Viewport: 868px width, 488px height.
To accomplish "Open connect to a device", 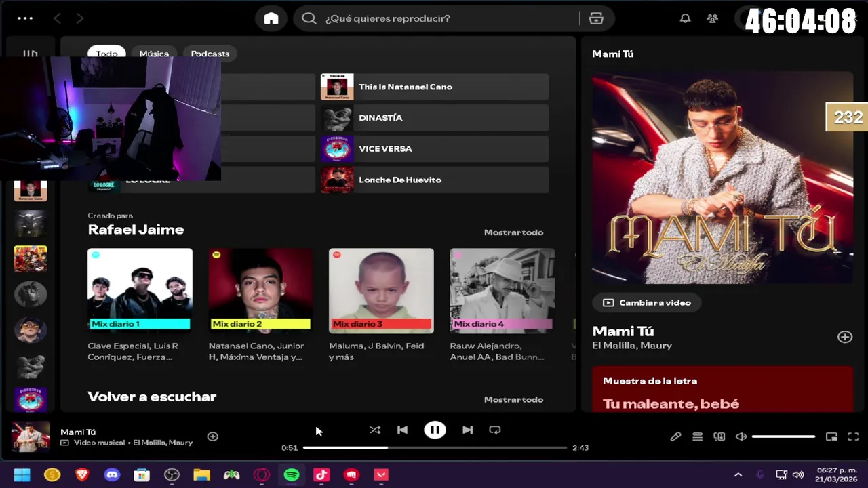I will coord(719,436).
